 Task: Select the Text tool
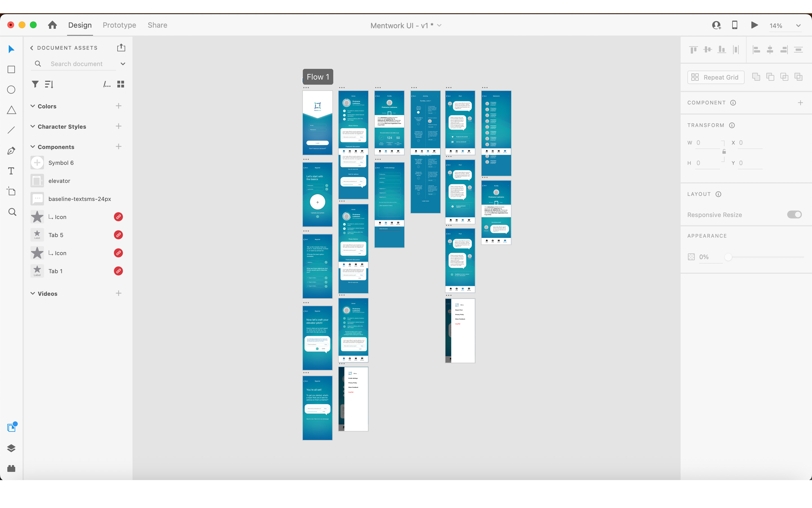11,171
